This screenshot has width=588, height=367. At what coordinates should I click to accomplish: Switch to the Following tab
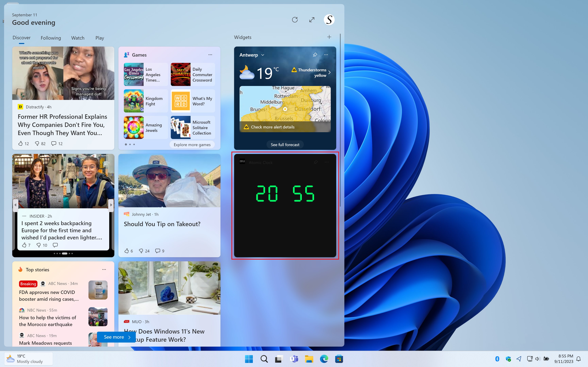click(51, 38)
